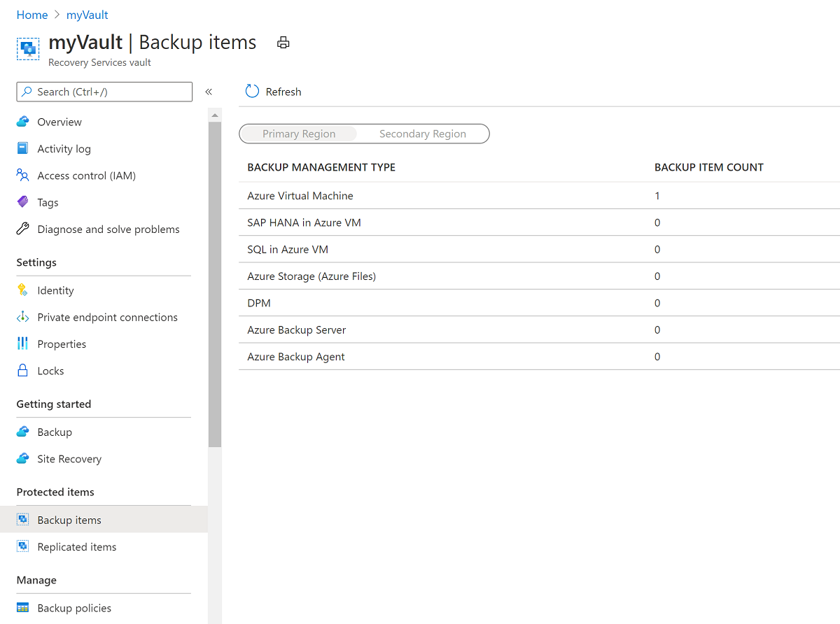Viewport: 840px width, 624px height.
Task: Refresh the backup items list
Action: [272, 91]
